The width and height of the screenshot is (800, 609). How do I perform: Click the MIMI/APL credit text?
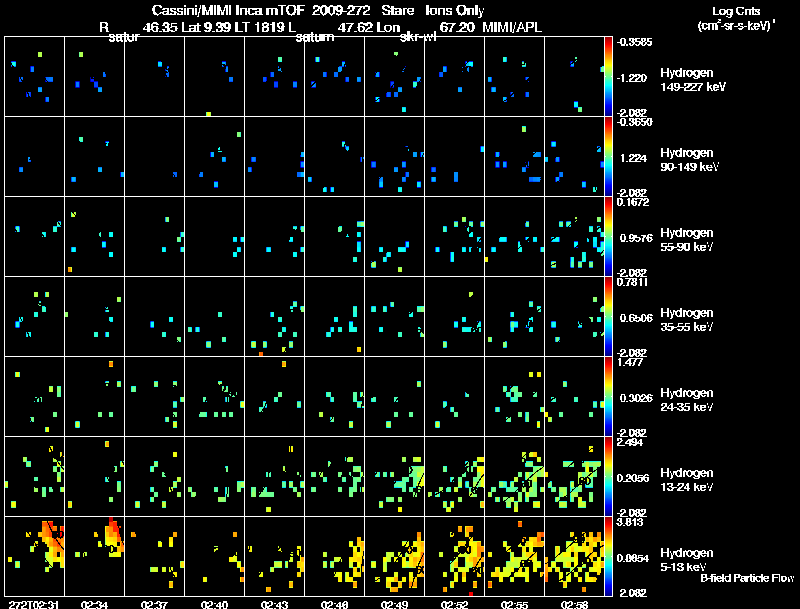(512, 27)
